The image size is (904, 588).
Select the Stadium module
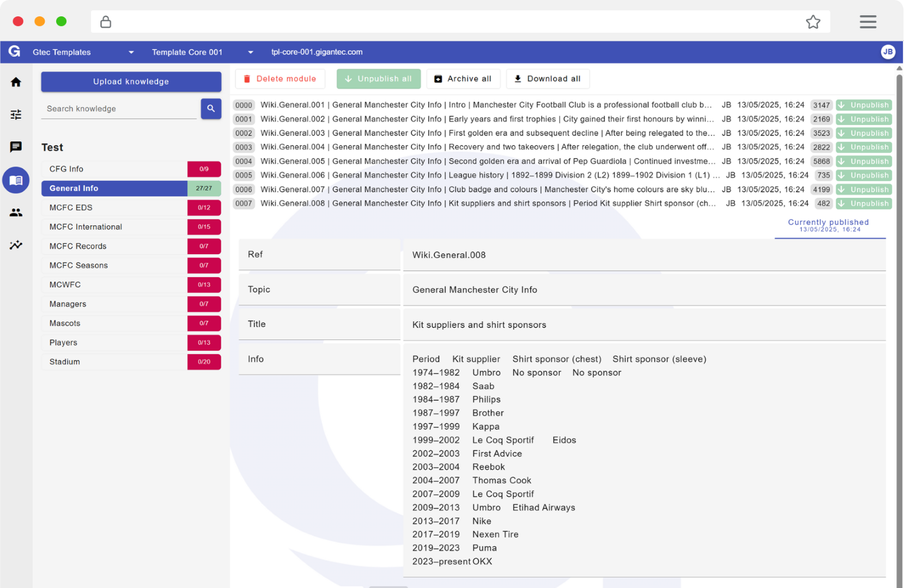tap(131, 362)
